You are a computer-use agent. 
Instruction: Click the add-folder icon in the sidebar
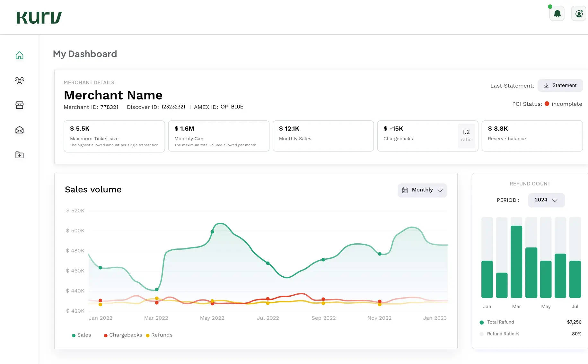pos(20,155)
